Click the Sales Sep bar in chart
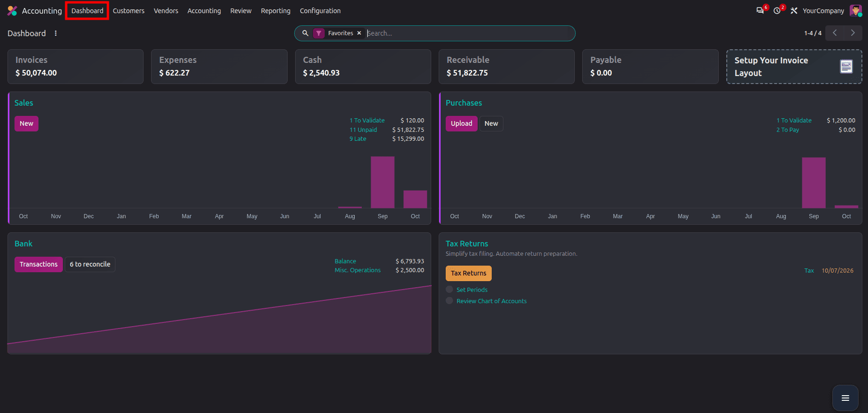This screenshot has height=413, width=868. (382, 182)
